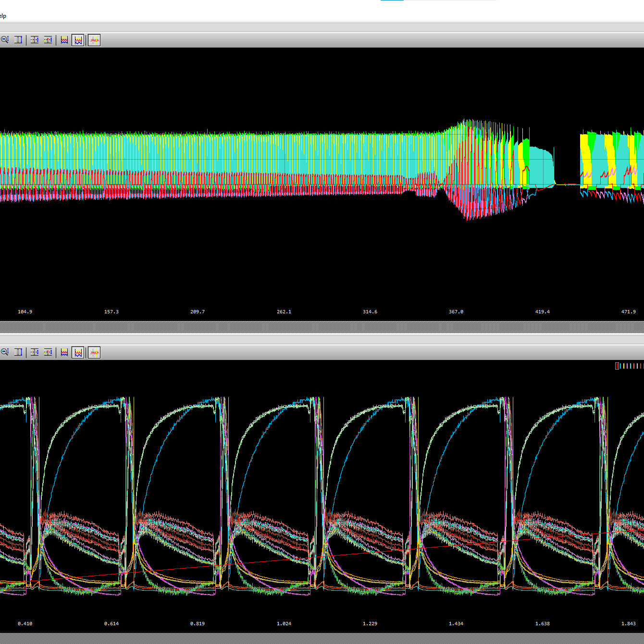The image size is (644, 644).
Task: Click the 419.4 time label on upper graph
Action: coord(543,311)
